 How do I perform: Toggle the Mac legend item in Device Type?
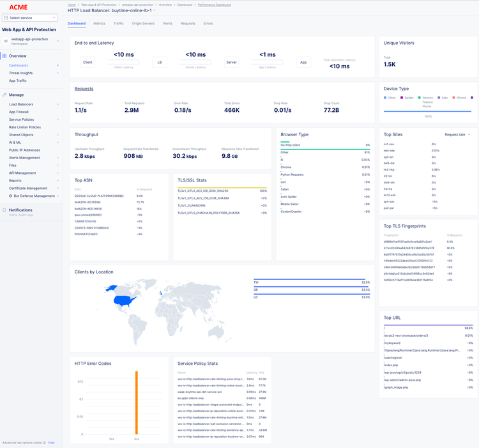click(443, 98)
